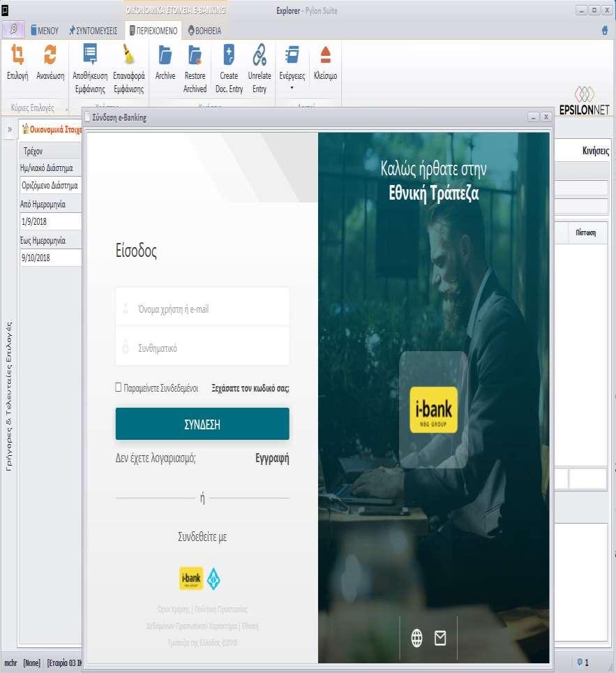Click the Τρέχον field

[51, 151]
